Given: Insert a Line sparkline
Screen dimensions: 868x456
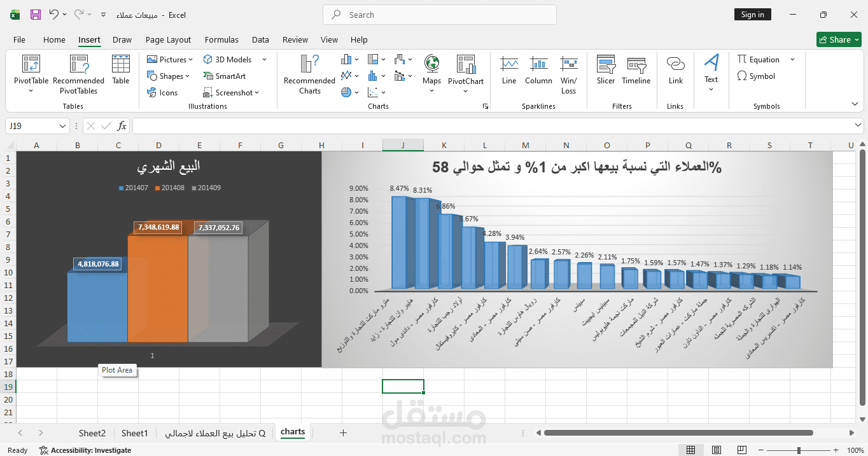Looking at the screenshot, I should 509,70.
